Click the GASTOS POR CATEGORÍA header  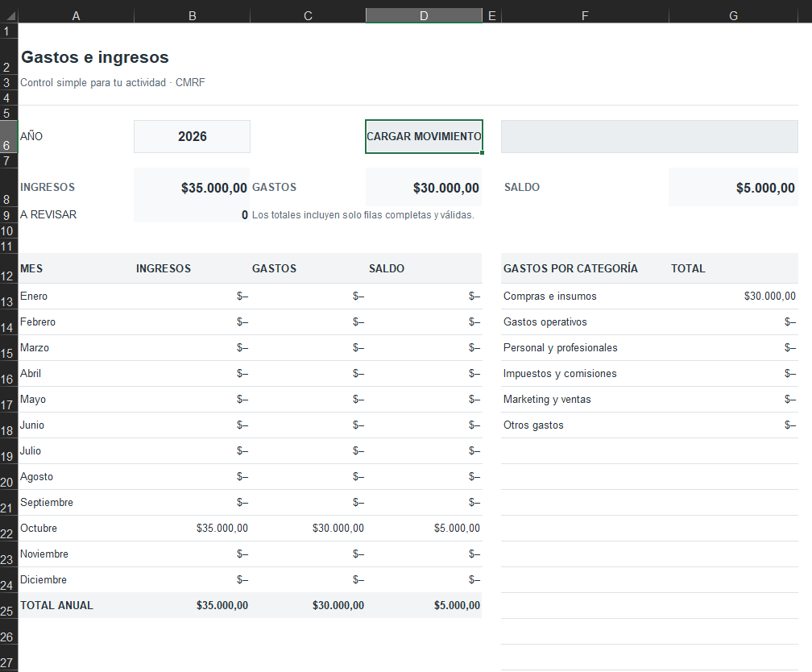point(570,268)
